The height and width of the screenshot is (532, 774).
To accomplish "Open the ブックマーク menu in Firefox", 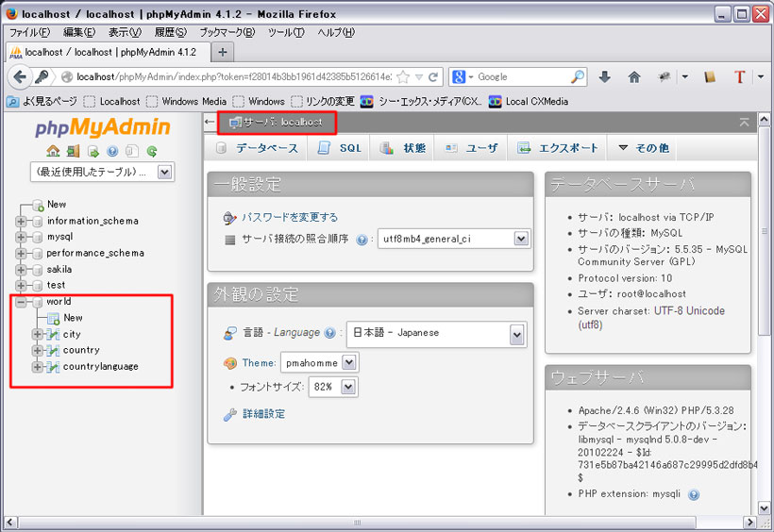I will pos(227,33).
